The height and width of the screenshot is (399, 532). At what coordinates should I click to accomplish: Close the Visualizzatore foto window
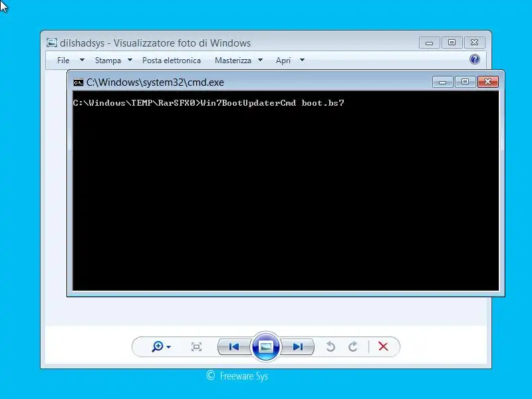(x=474, y=43)
